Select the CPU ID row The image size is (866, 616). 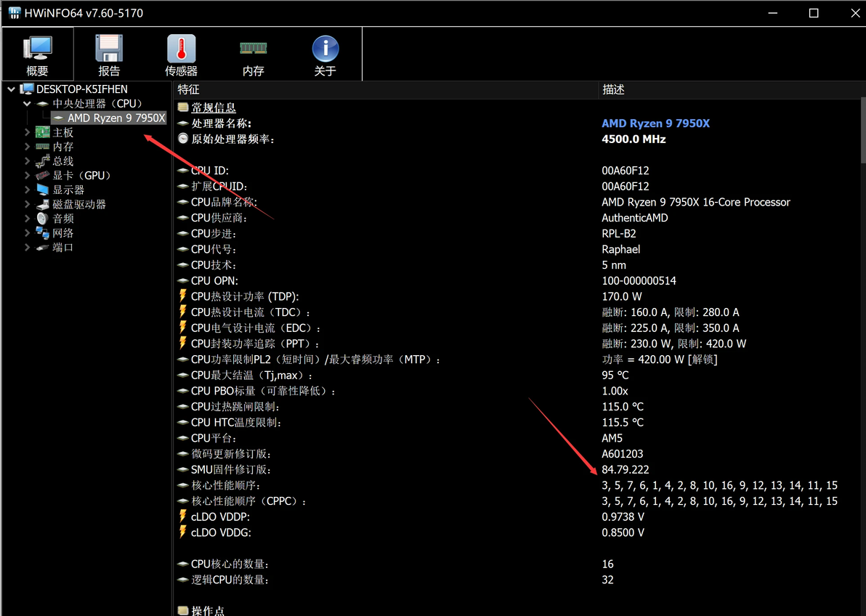point(517,171)
